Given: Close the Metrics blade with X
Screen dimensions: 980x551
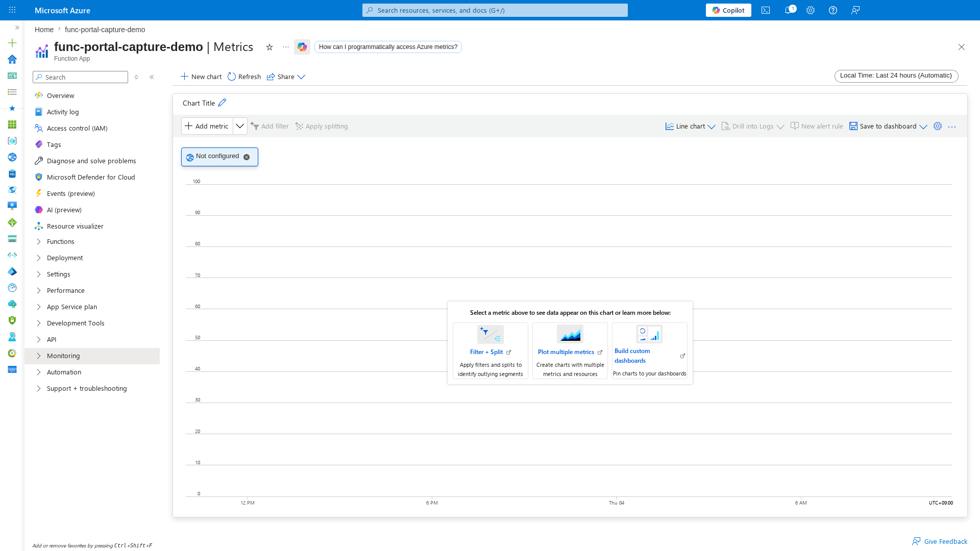Looking at the screenshot, I should pyautogui.click(x=962, y=47).
